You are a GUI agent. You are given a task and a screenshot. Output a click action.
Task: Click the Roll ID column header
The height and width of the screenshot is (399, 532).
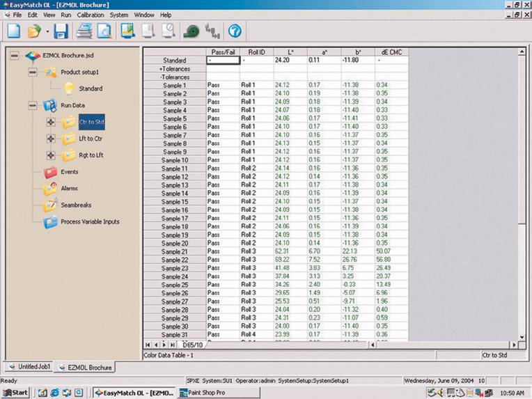pyautogui.click(x=256, y=52)
